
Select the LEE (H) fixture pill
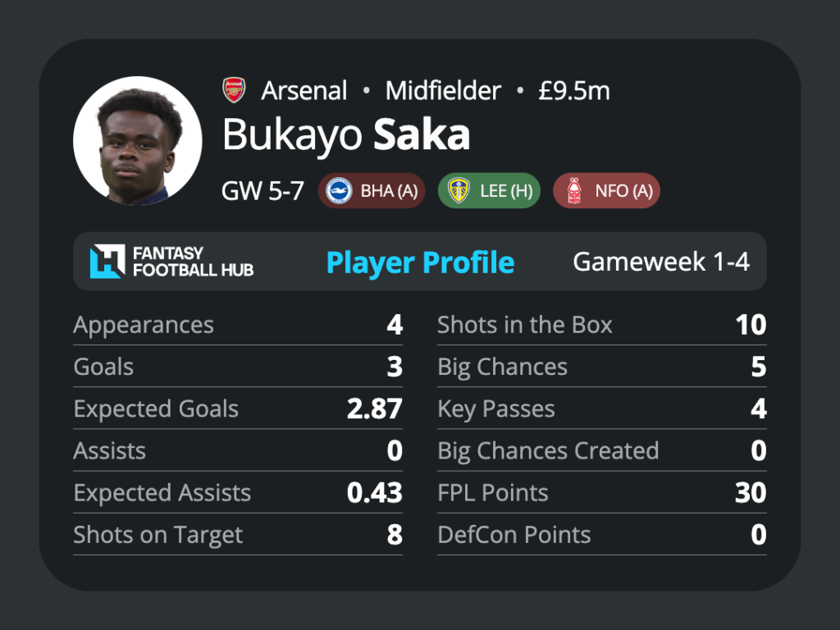tap(489, 190)
